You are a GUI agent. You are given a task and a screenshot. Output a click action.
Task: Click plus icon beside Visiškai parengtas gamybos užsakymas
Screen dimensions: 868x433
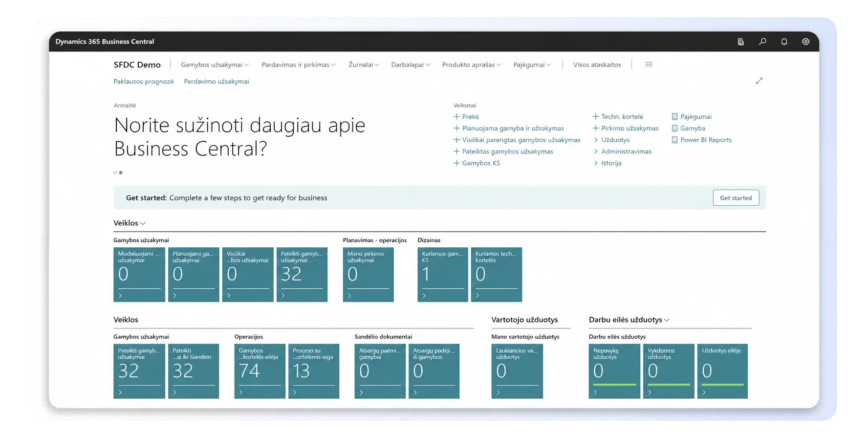(456, 140)
